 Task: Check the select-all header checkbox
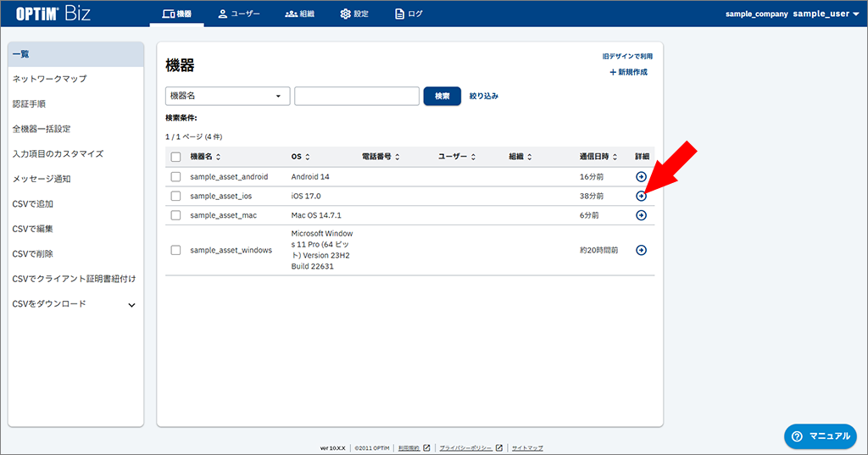[x=175, y=157]
